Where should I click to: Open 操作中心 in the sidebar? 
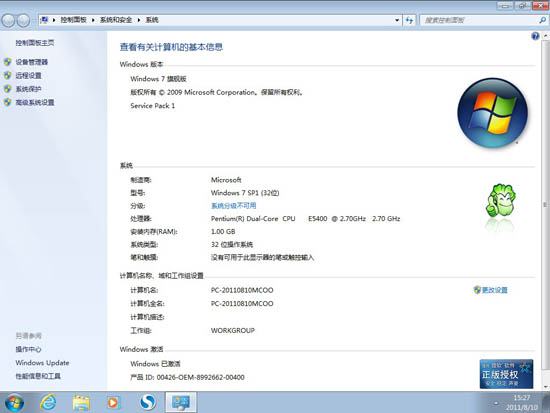(28, 349)
